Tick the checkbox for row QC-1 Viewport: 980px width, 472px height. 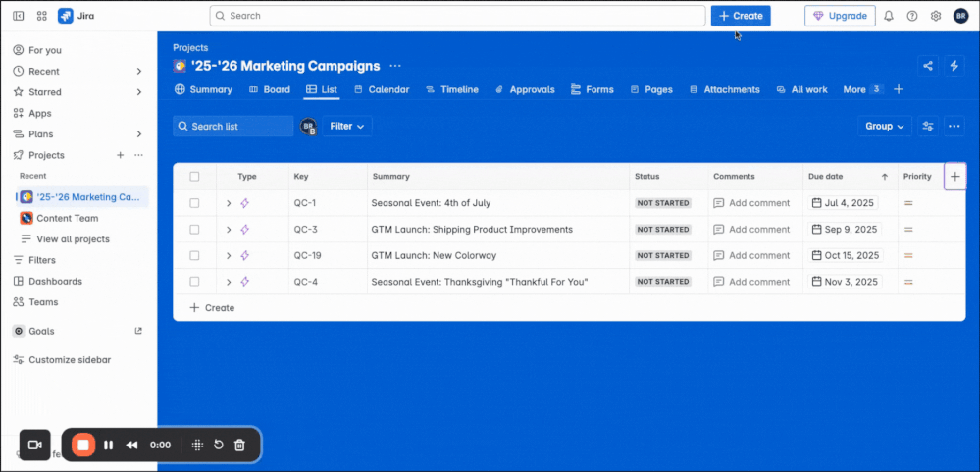click(x=194, y=203)
